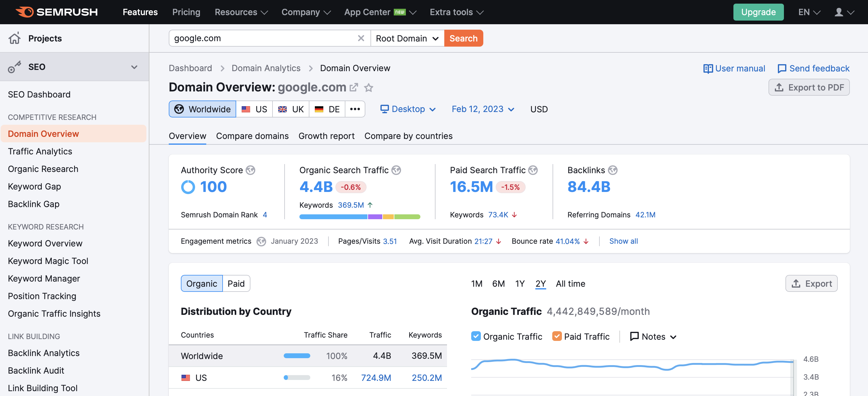Switch to the Growth report tab

click(x=326, y=136)
